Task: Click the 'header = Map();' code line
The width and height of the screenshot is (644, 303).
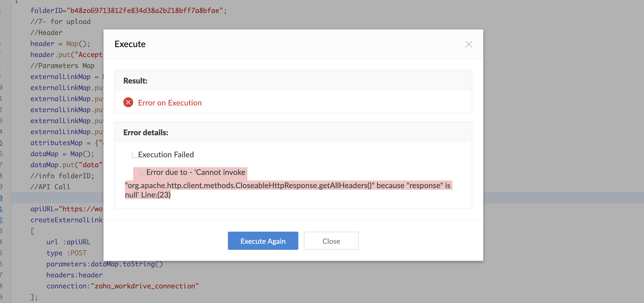Action: [60, 44]
